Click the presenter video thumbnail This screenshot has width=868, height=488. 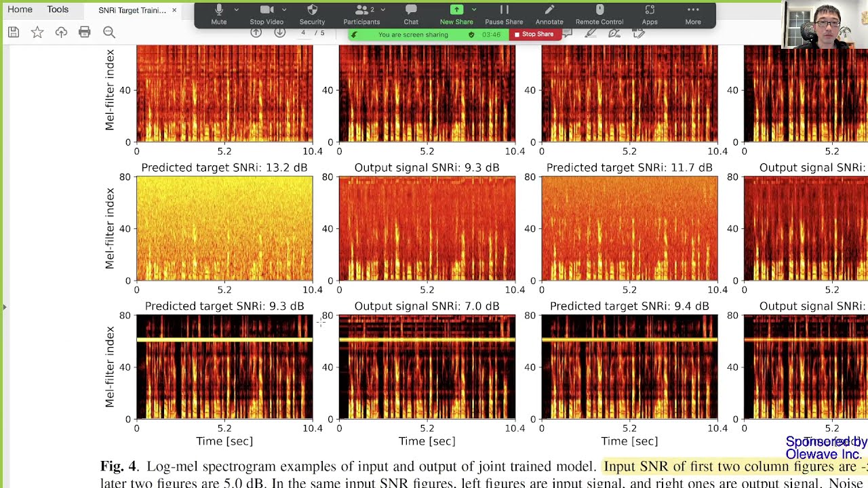point(825,24)
